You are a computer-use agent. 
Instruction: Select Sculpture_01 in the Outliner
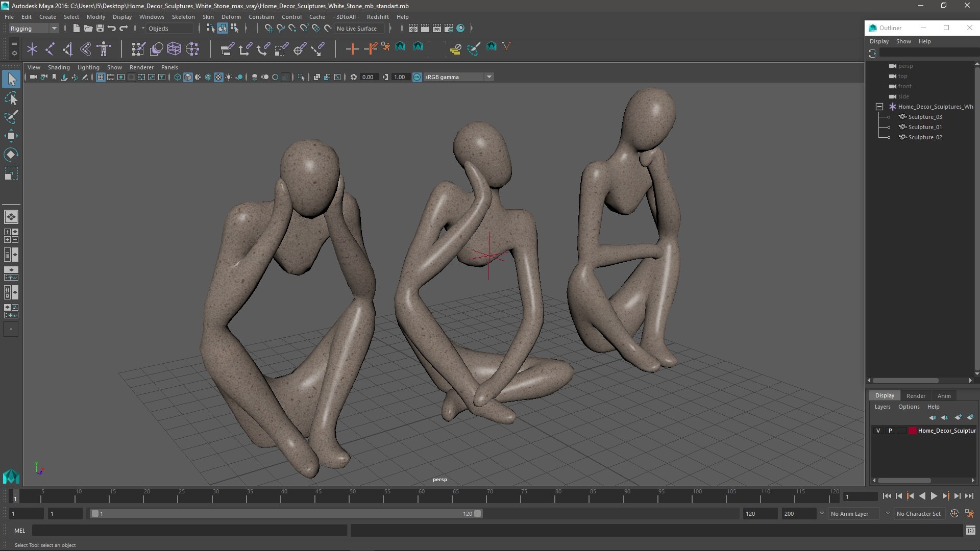(925, 127)
